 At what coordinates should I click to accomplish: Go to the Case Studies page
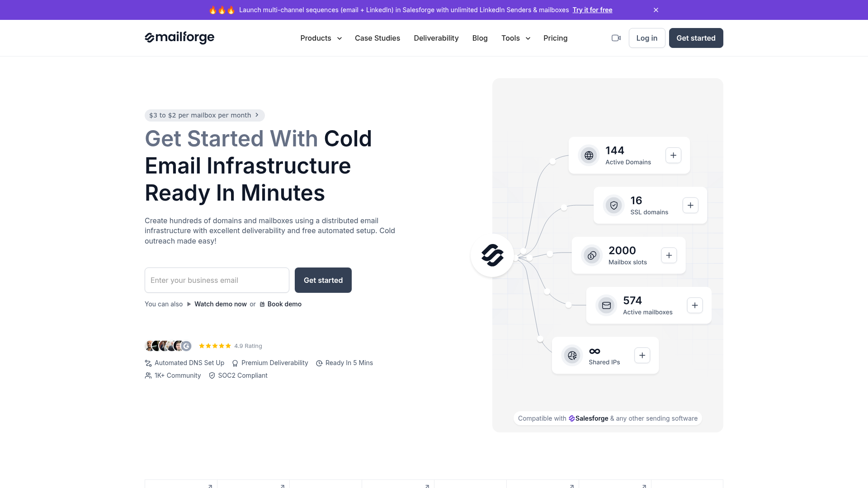pos(377,38)
